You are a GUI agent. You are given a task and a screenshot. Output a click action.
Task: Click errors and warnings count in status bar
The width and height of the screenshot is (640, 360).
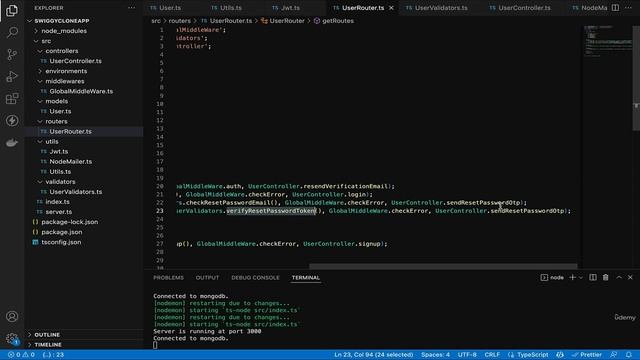tap(21, 355)
